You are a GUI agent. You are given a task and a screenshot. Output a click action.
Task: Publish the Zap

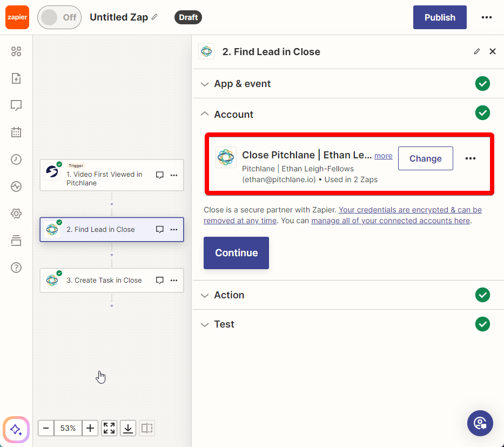pos(440,17)
